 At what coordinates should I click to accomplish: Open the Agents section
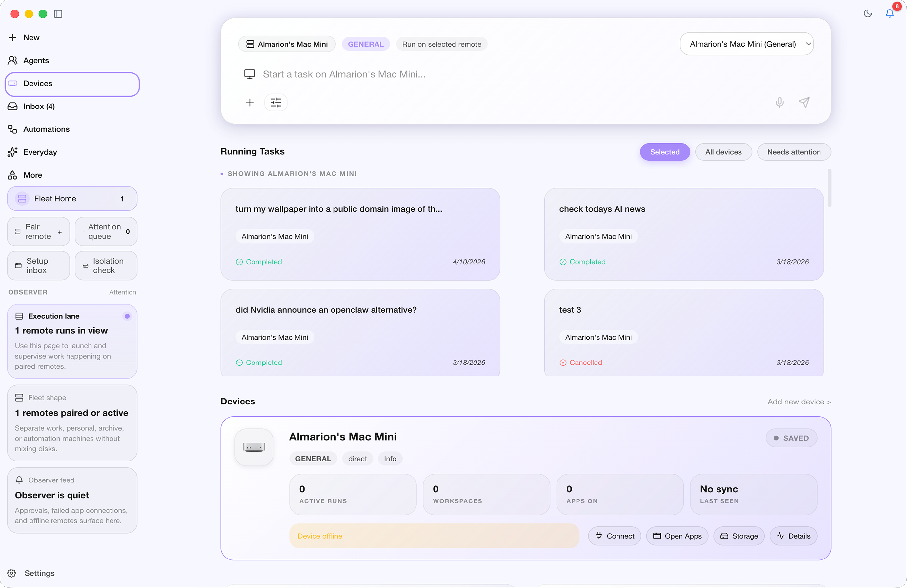pyautogui.click(x=29, y=60)
